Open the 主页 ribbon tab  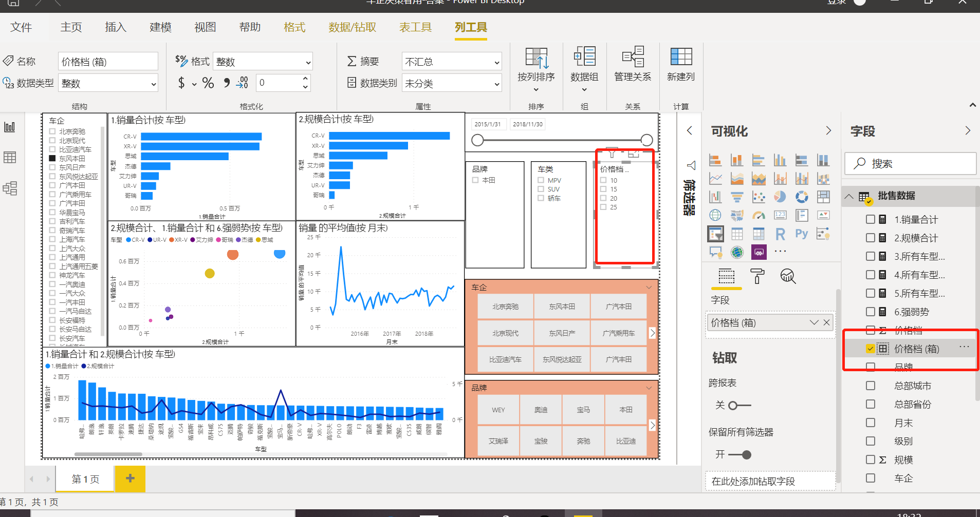click(x=71, y=27)
